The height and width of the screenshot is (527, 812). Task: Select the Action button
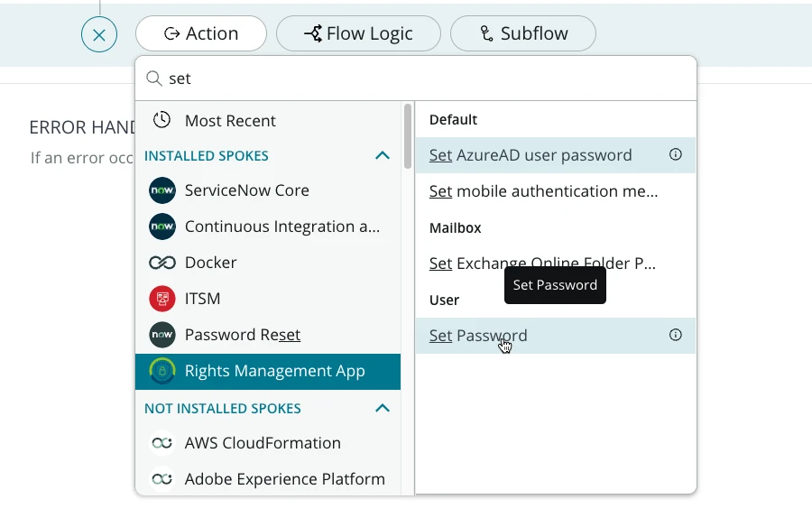click(x=201, y=33)
